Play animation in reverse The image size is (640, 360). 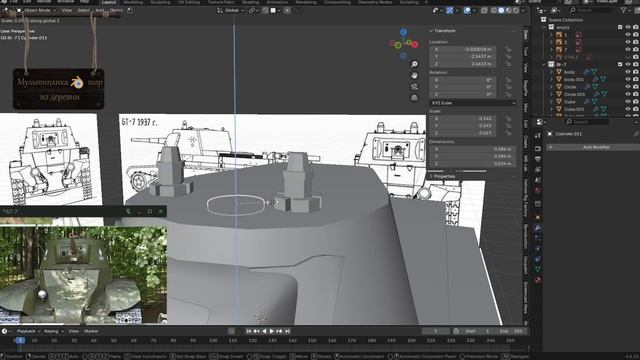[264, 331]
